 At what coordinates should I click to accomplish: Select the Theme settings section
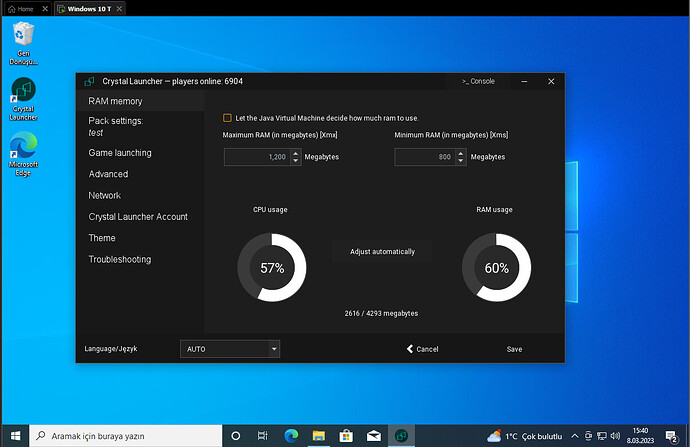click(x=102, y=238)
